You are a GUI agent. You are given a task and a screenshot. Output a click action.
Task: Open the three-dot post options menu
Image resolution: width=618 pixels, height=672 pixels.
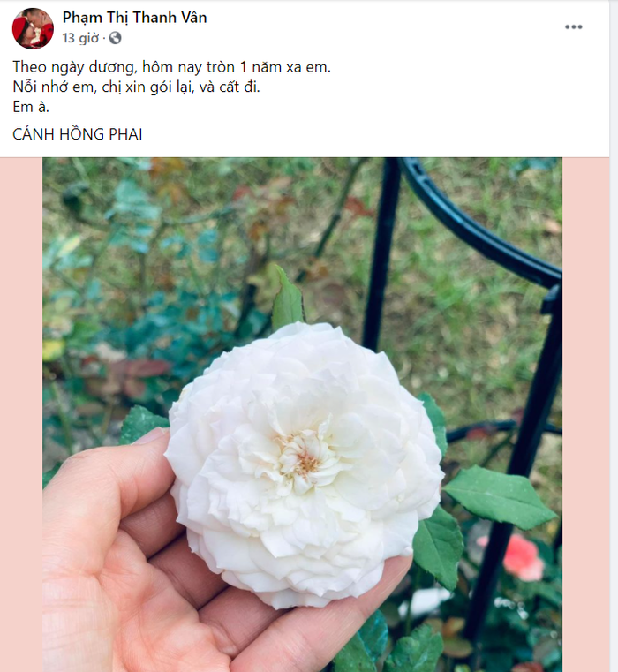(x=574, y=27)
